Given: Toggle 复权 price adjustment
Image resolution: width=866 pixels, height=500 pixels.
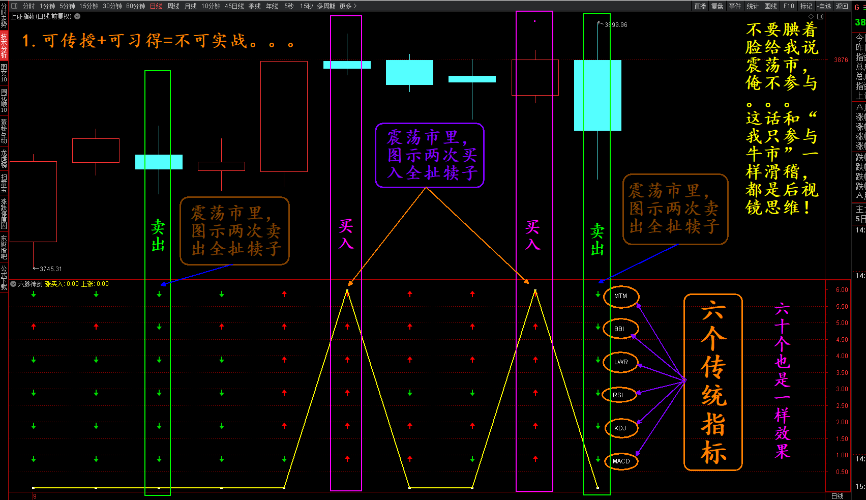Looking at the screenshot, I should point(700,6).
